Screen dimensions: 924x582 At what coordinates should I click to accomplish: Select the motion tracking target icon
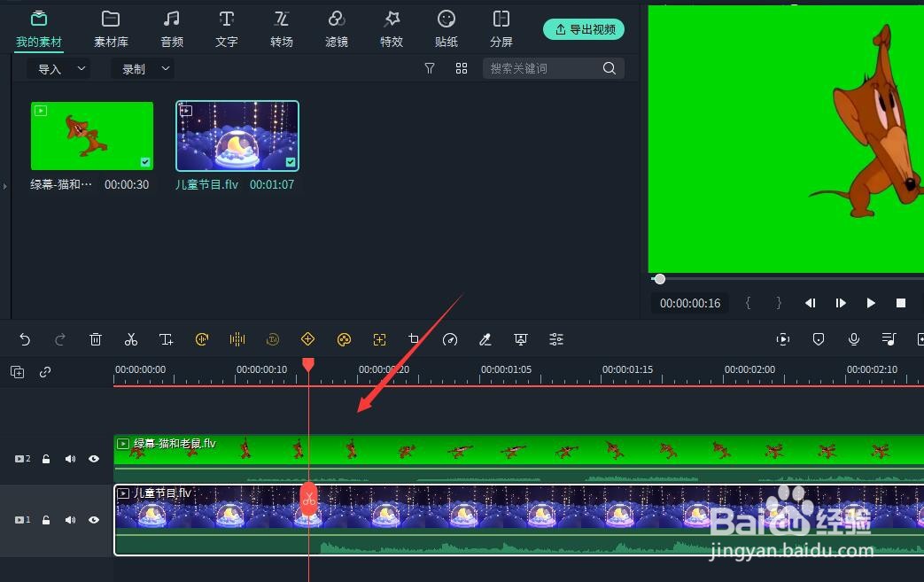(379, 339)
